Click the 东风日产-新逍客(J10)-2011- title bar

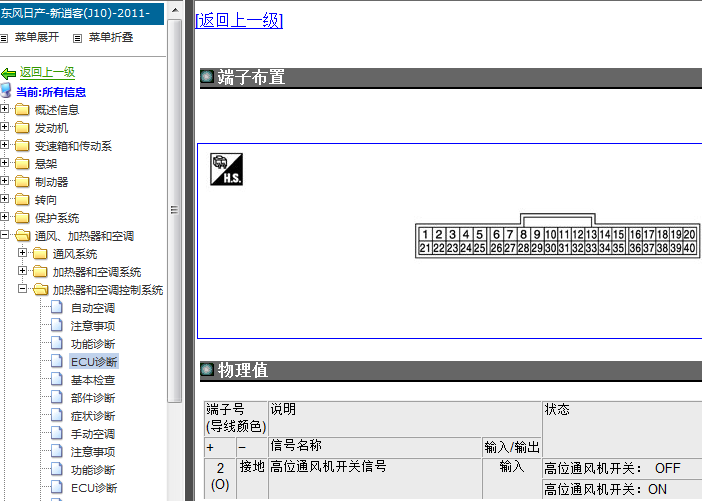[x=82, y=13]
